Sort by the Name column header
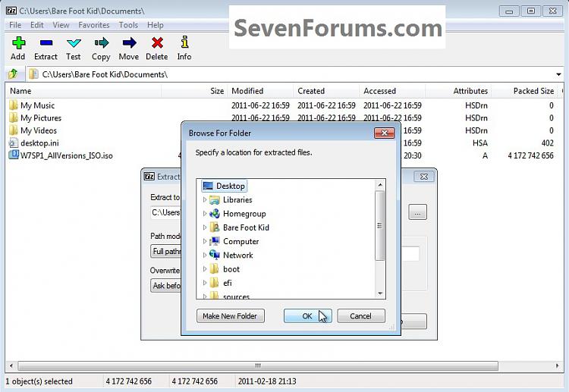Viewport: 569px width, 392px height. [x=83, y=91]
